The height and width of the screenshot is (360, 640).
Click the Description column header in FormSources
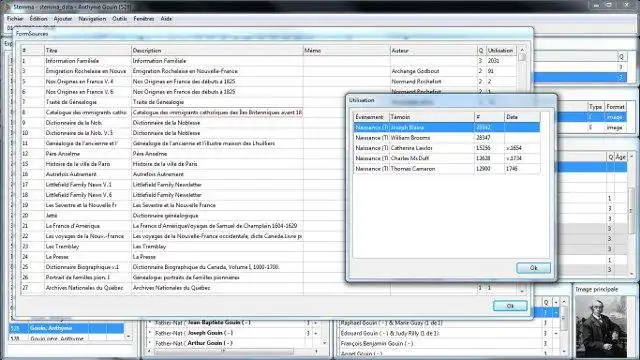217,51
